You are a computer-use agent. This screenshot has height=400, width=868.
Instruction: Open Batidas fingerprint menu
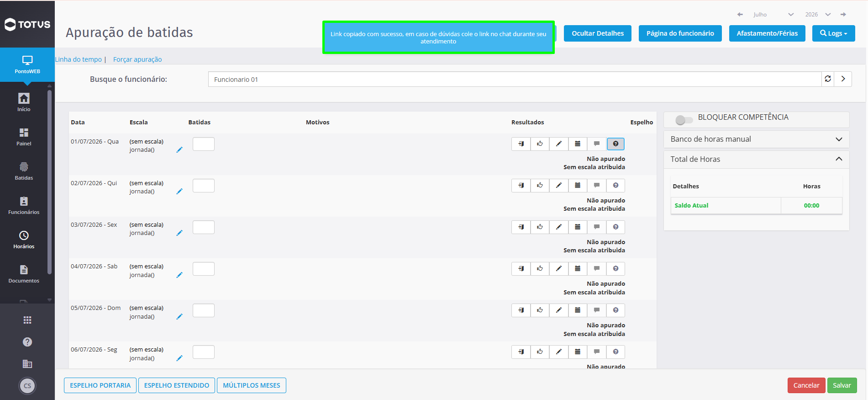pyautogui.click(x=24, y=171)
